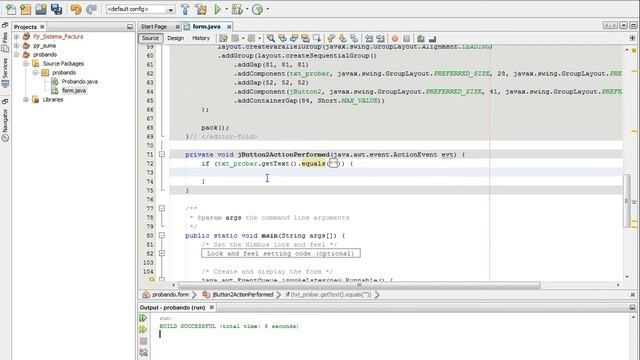Click the Re-run icon in Output panel
The image size is (640, 360).
click(143, 318)
